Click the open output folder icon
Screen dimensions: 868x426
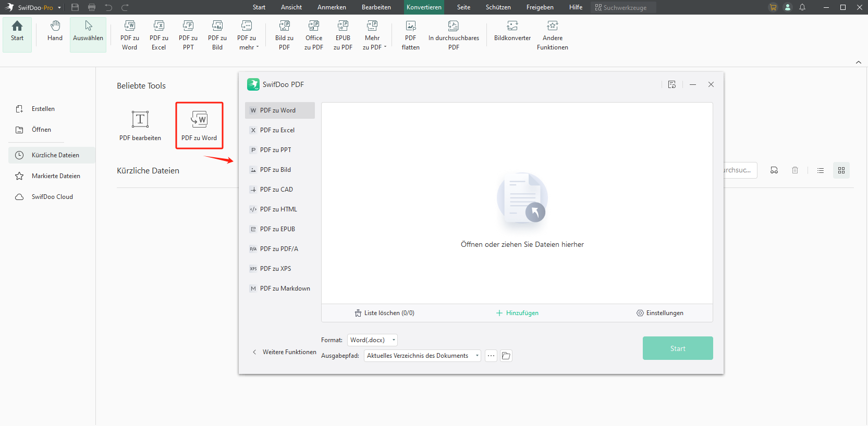pyautogui.click(x=506, y=356)
